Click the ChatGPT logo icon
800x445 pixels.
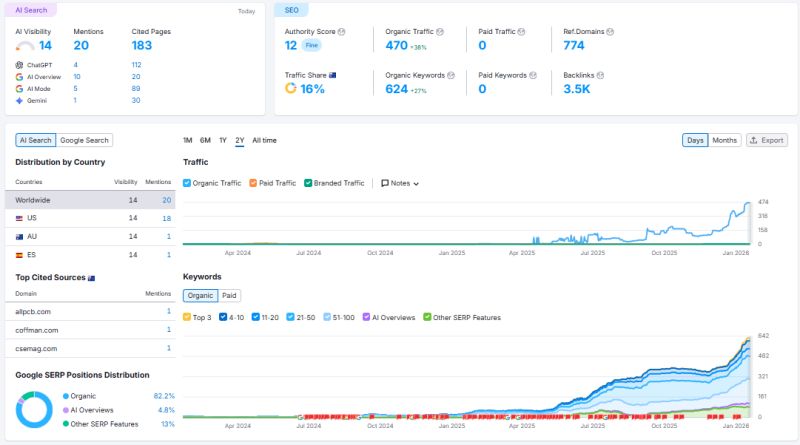[x=20, y=64]
